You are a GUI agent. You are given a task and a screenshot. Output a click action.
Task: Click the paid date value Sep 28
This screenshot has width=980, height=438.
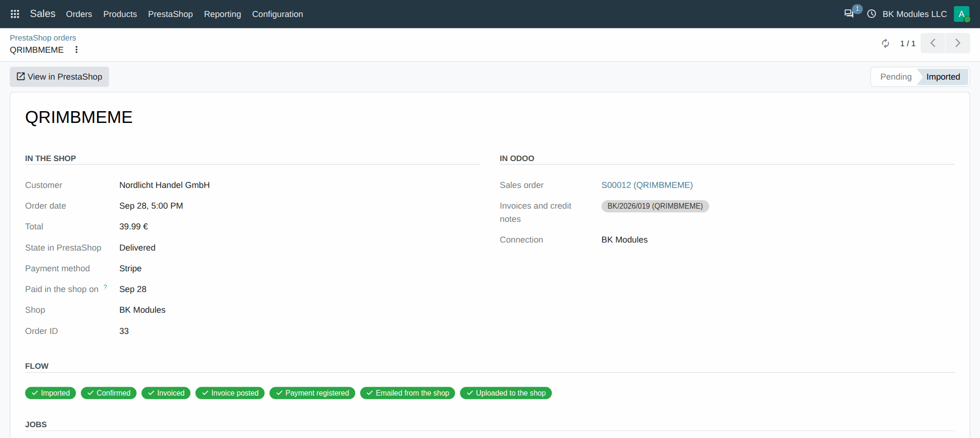tap(133, 289)
